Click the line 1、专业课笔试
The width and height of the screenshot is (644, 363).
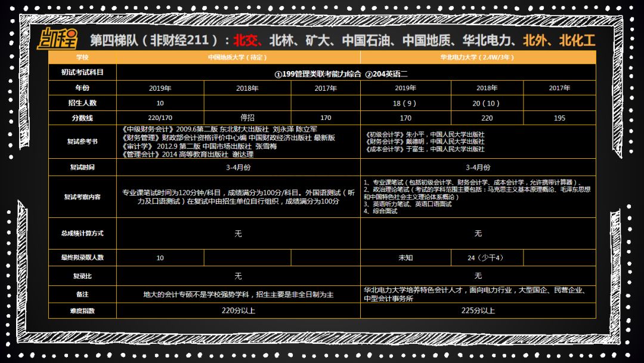coord(472,182)
